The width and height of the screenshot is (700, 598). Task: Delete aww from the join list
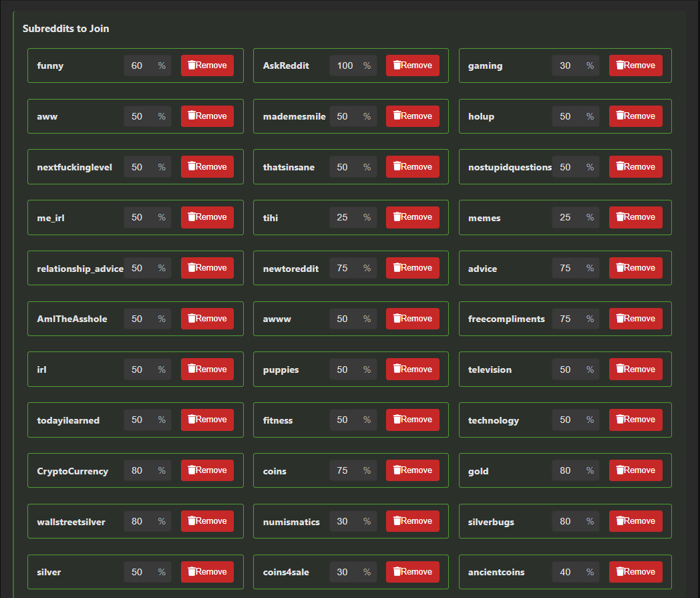point(207,116)
